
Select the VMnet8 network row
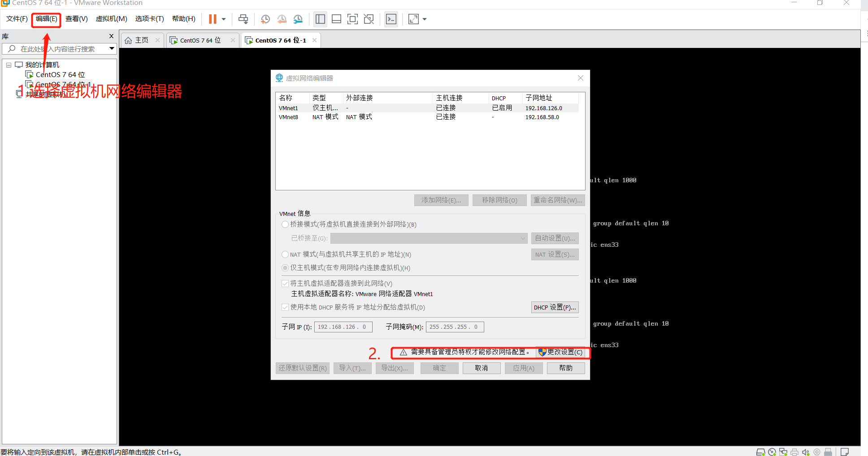point(428,117)
